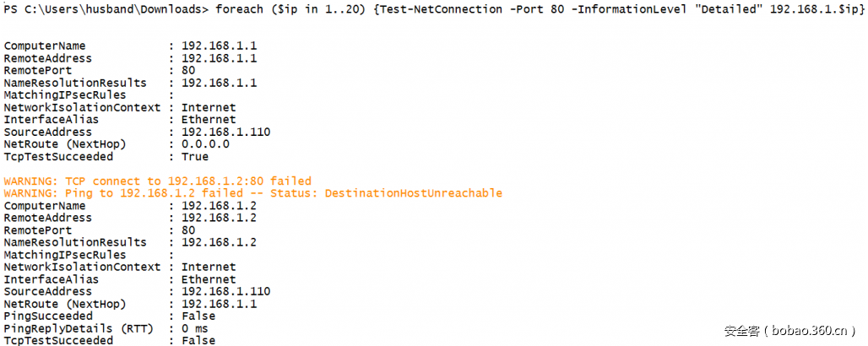Click the first SourceAddress value 192.168.1.110
This screenshot has height=346, width=868.
(x=225, y=132)
